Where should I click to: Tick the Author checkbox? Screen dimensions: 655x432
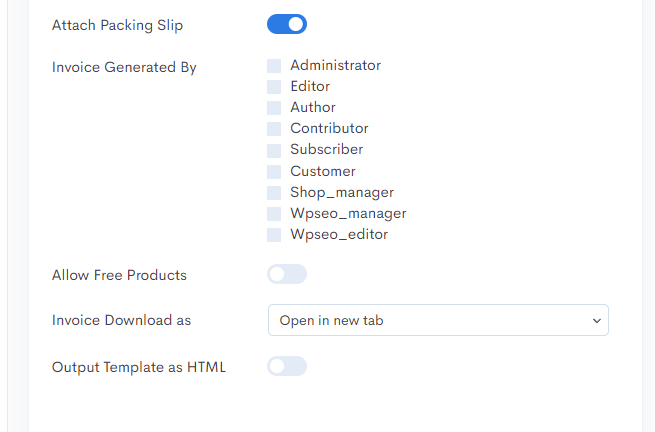(274, 108)
